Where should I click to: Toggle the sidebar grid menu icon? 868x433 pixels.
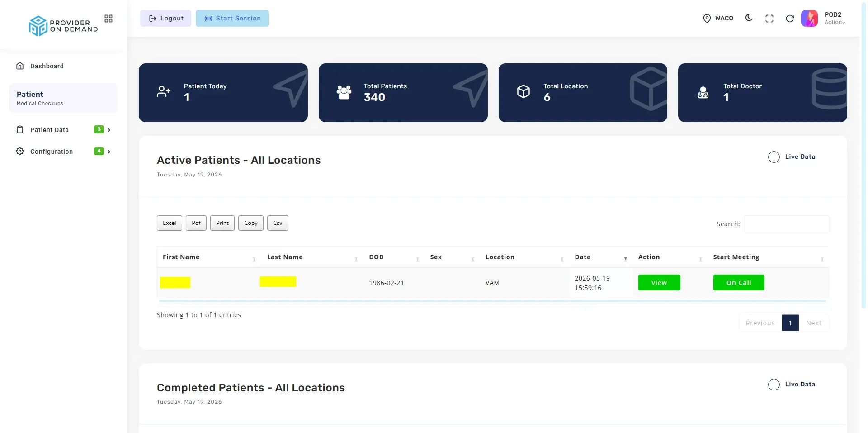(x=108, y=19)
